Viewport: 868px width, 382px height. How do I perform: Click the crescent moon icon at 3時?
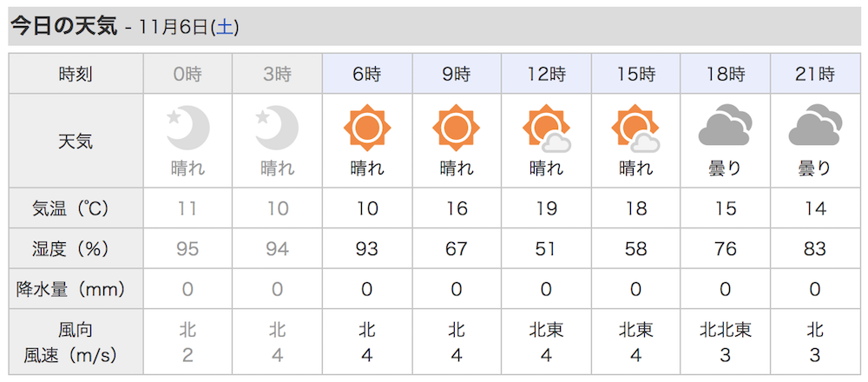pyautogui.click(x=278, y=128)
